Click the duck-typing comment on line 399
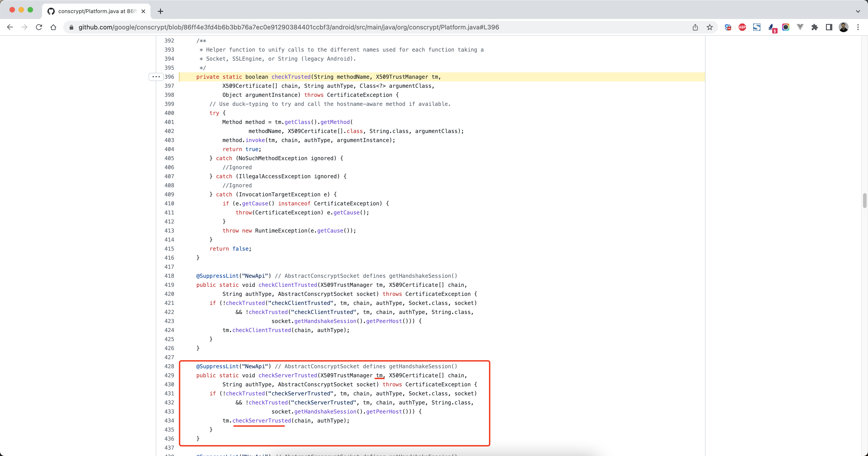Image resolution: width=868 pixels, height=456 pixels. (x=330, y=104)
